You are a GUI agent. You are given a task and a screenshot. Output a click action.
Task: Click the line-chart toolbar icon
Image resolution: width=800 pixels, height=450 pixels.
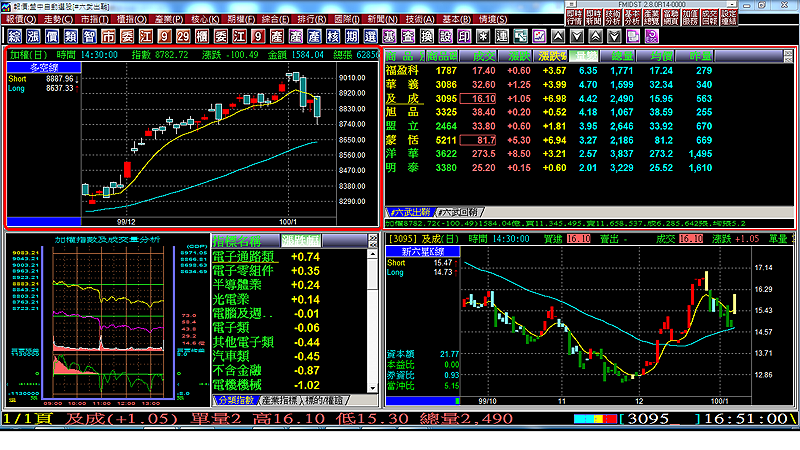pyautogui.click(x=539, y=36)
